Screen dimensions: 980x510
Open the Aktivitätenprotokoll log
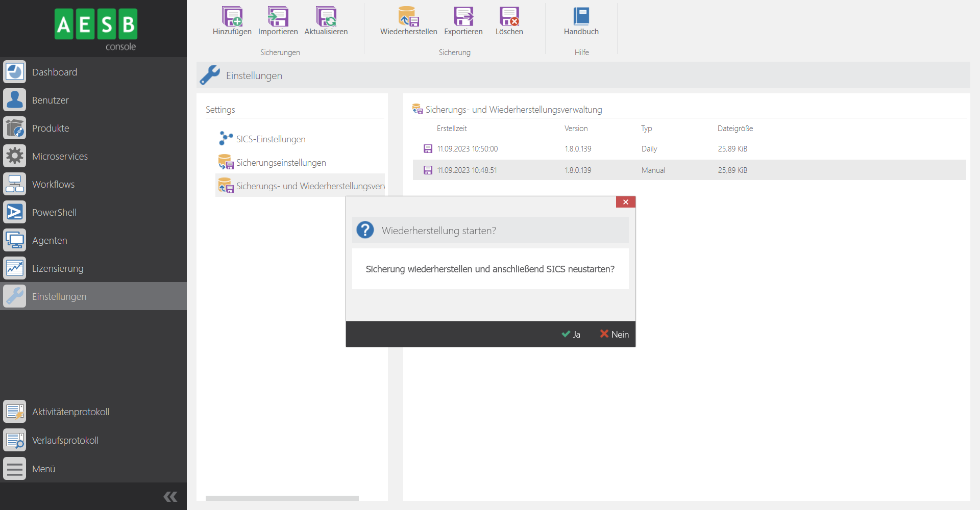(70, 412)
